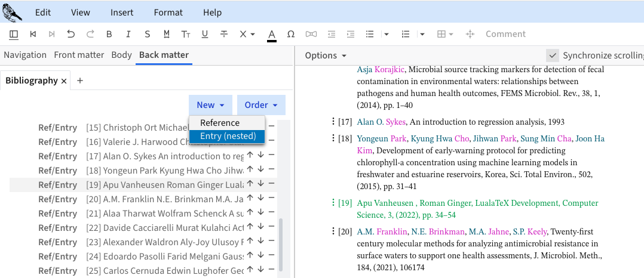
Task: Open the Insert menu
Action: (122, 13)
